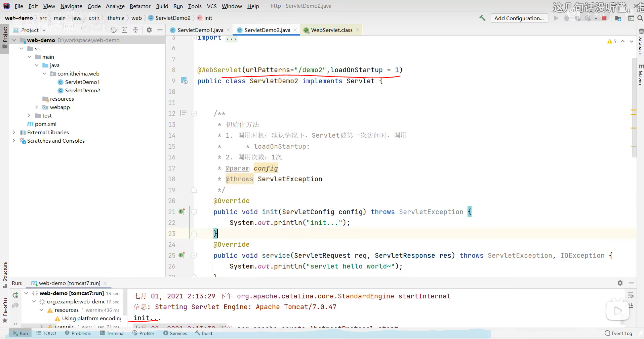Click the implements gutter icon on line 21
644x339 pixels.
pos(182,211)
